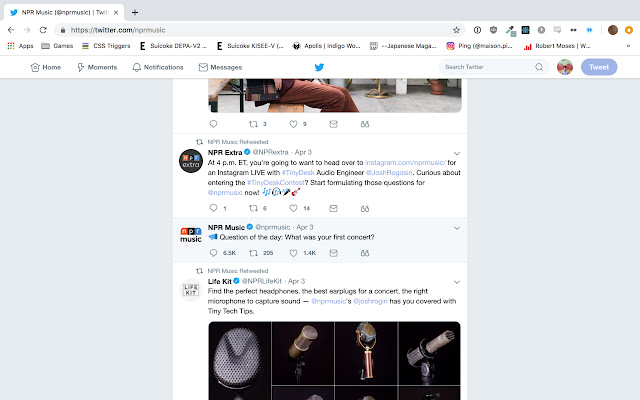Open the Suicoke KISEE-V bookmark

tap(250, 46)
